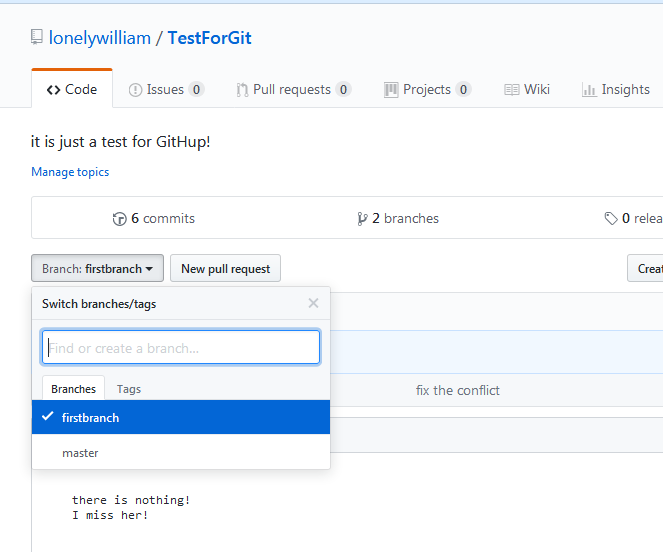Focus the Find or create a branch field
This screenshot has width=663, height=552.
181,348
